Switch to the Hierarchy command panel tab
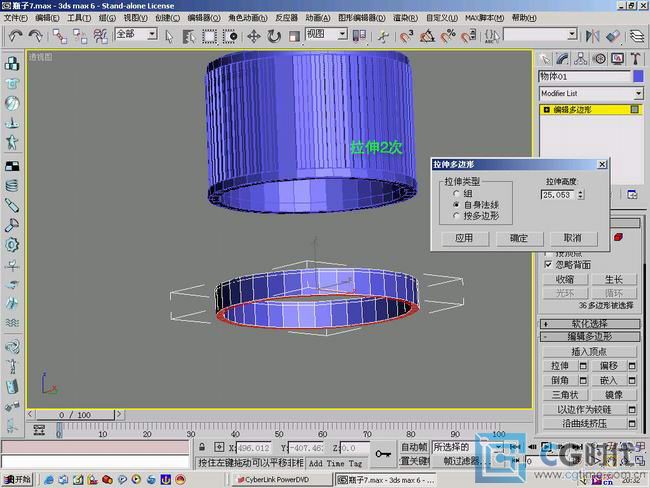 580,59
